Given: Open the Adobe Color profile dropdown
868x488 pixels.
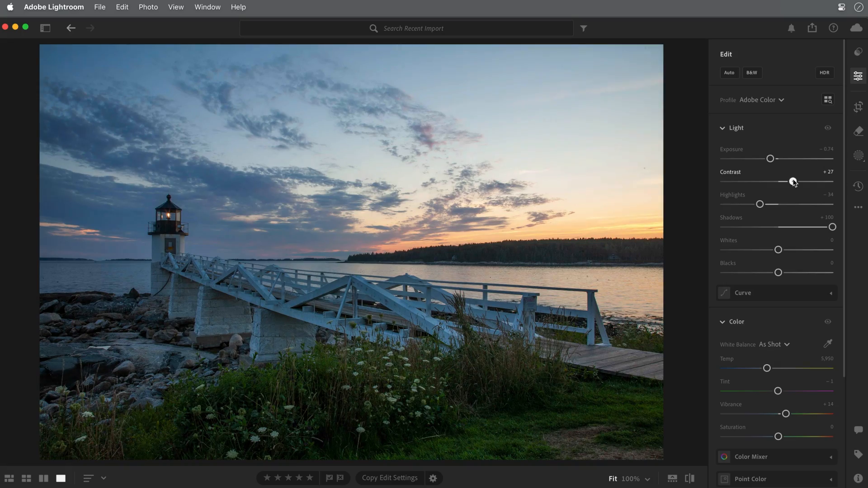Looking at the screenshot, I should tap(762, 100).
